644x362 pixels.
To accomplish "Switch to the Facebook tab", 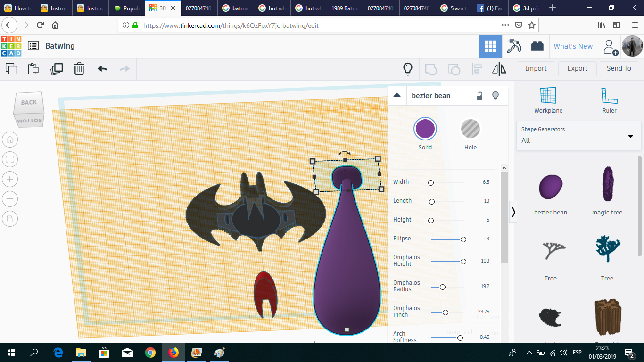I will pyautogui.click(x=490, y=8).
